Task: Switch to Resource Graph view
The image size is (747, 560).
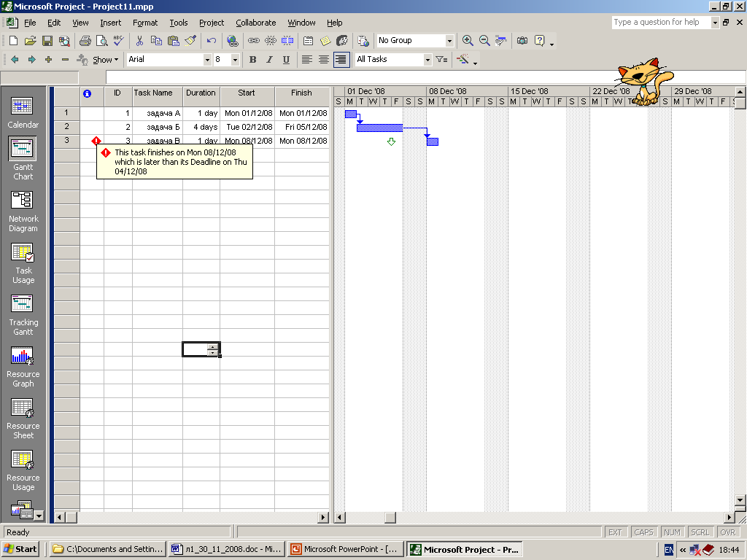Action: 23,367
